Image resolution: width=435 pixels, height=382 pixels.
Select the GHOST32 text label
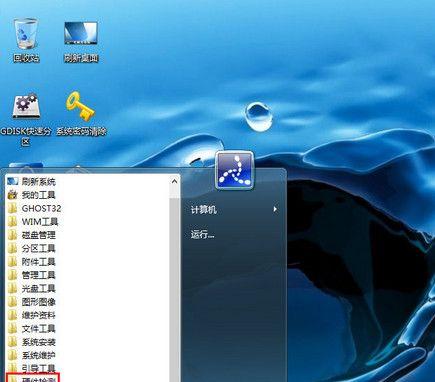(x=41, y=209)
